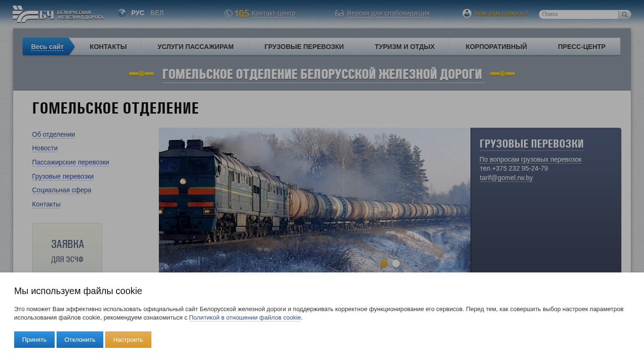
Task: Click the Отклонить cookie button
Action: (x=80, y=339)
